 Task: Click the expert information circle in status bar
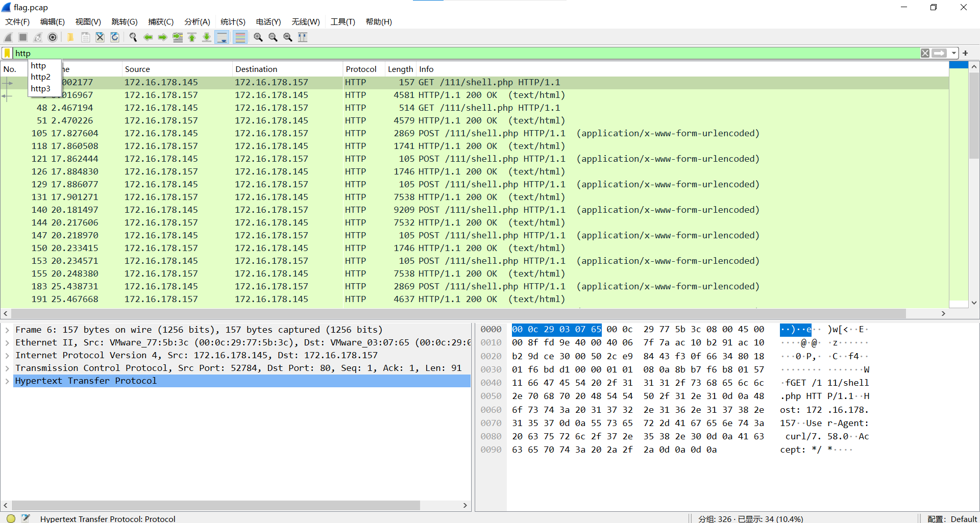click(x=11, y=518)
